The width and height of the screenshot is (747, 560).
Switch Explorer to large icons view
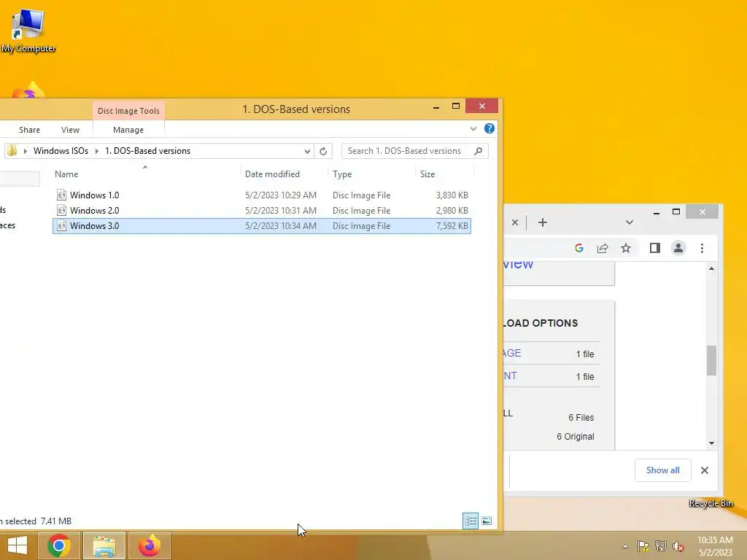coord(487,521)
